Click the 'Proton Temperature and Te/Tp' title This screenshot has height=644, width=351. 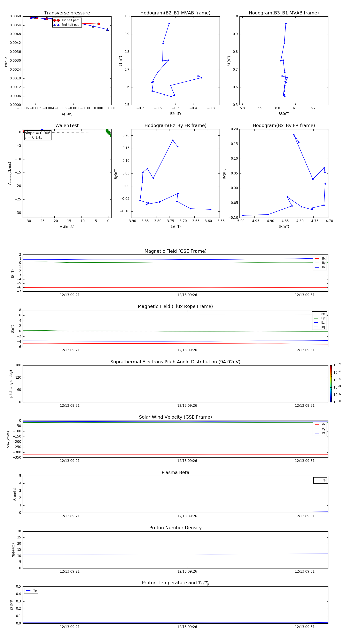pos(175,583)
